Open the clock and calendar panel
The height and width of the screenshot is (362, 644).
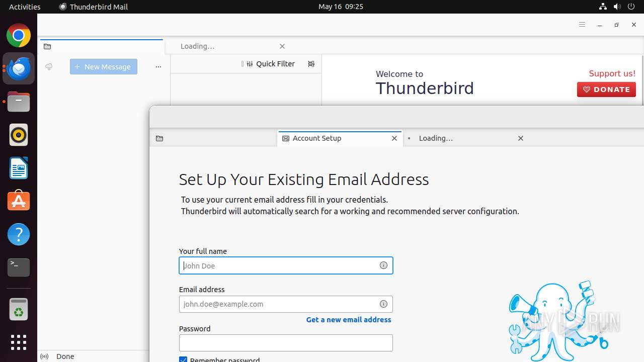point(341,7)
